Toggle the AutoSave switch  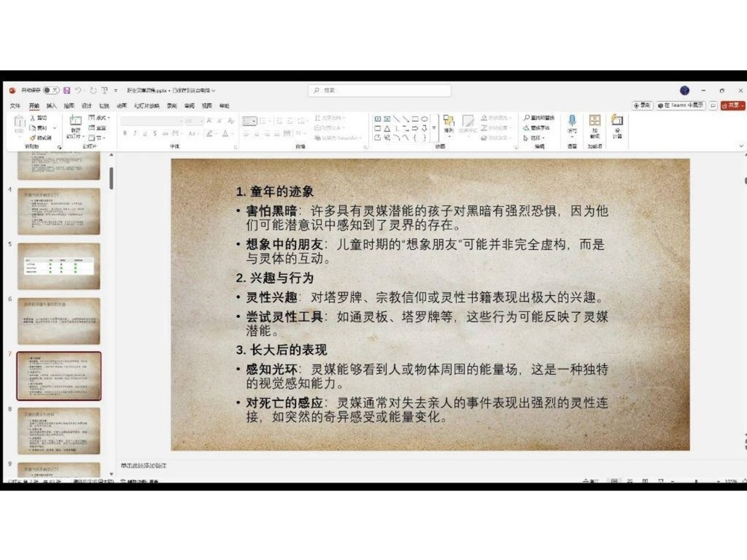[51, 90]
